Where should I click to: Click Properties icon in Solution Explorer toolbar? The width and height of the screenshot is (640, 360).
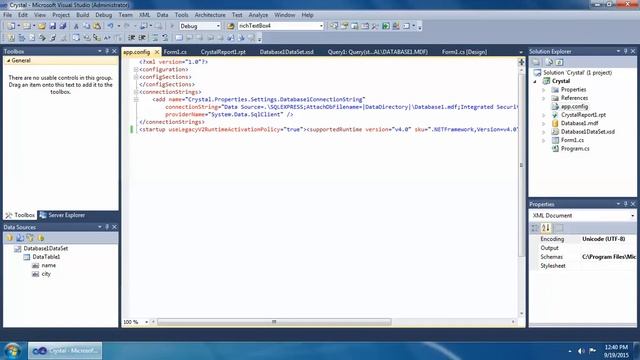click(x=536, y=62)
